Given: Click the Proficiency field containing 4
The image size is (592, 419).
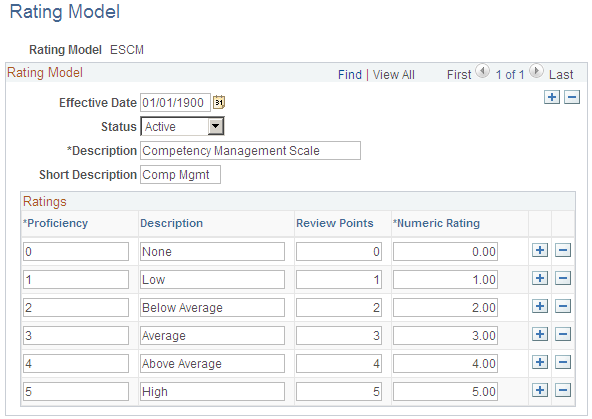Looking at the screenshot, I should click(x=76, y=363).
